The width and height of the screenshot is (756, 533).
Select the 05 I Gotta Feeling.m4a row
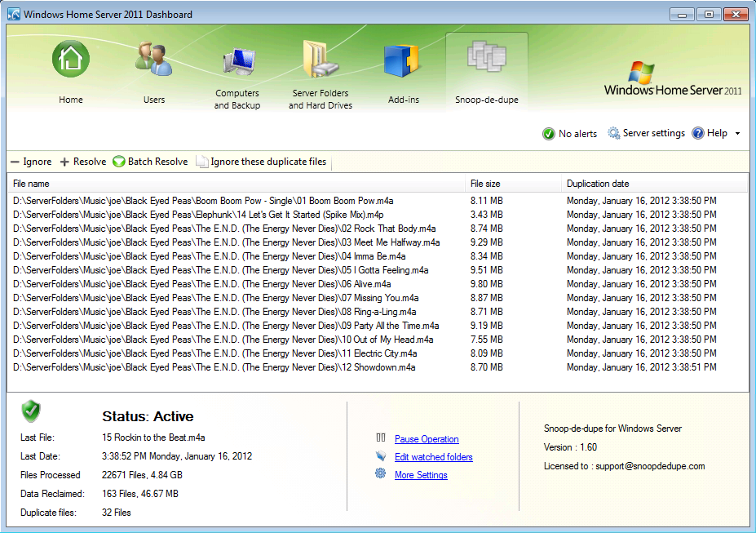click(377, 270)
